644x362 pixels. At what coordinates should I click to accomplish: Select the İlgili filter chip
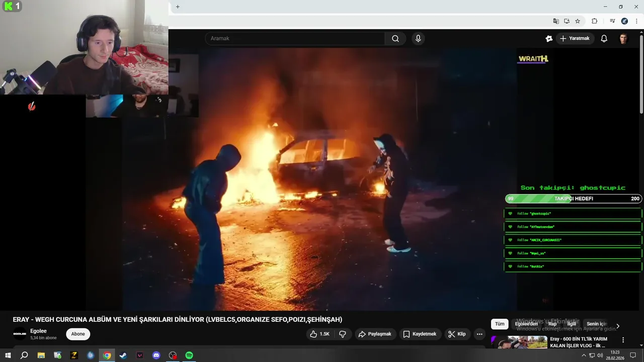click(572, 324)
